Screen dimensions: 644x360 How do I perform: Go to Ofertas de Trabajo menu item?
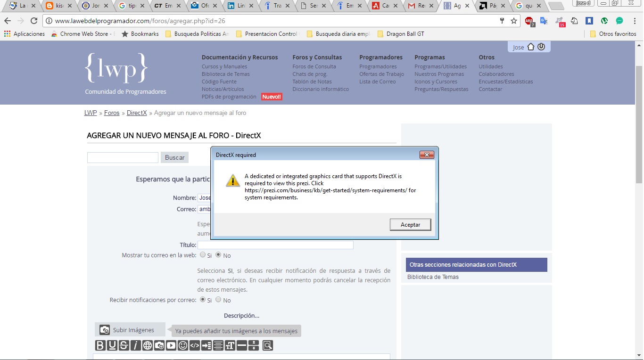click(381, 74)
